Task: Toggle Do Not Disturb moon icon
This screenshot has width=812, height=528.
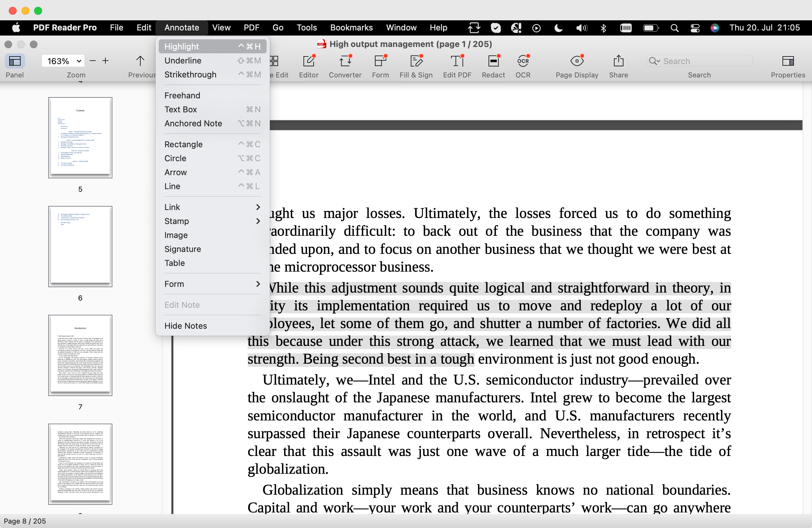Action: [x=558, y=28]
